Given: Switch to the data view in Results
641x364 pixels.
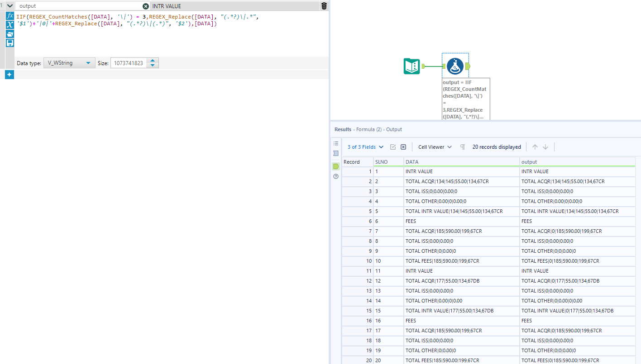Looking at the screenshot, I should [x=335, y=166].
